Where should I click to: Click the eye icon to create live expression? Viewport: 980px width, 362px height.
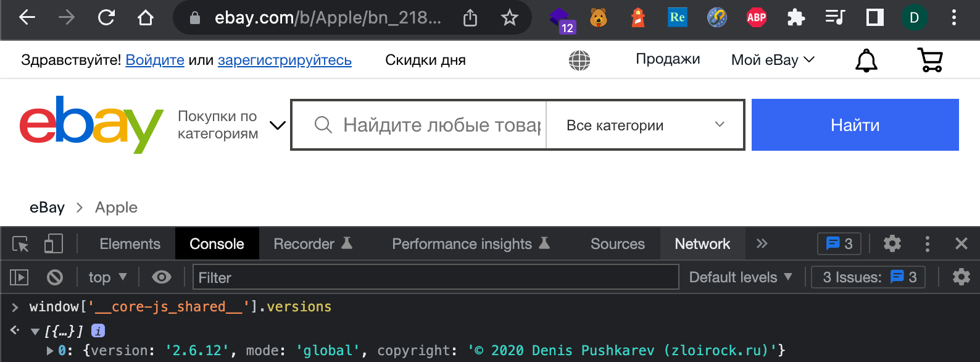pyautogui.click(x=162, y=277)
